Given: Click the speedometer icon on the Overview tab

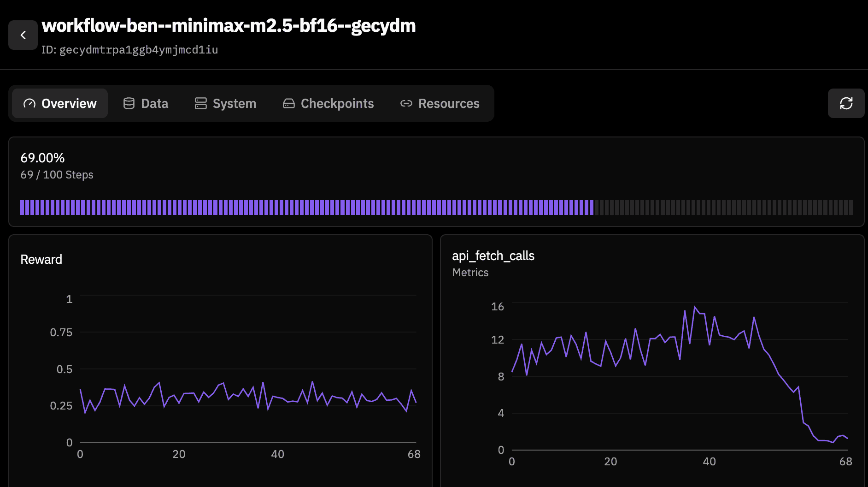Looking at the screenshot, I should [x=29, y=103].
